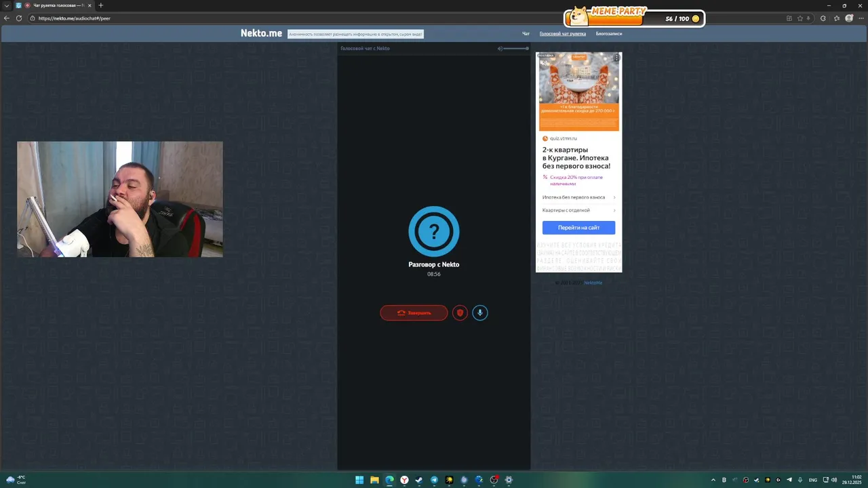Open Telegram from taskbar
The width and height of the screenshot is (868, 488).
click(x=434, y=480)
